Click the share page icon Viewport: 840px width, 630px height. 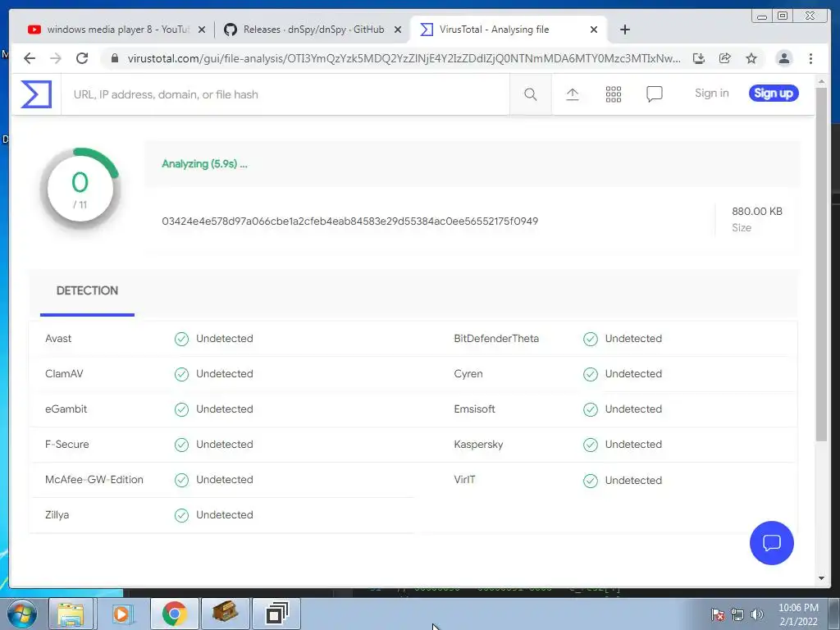(x=725, y=58)
